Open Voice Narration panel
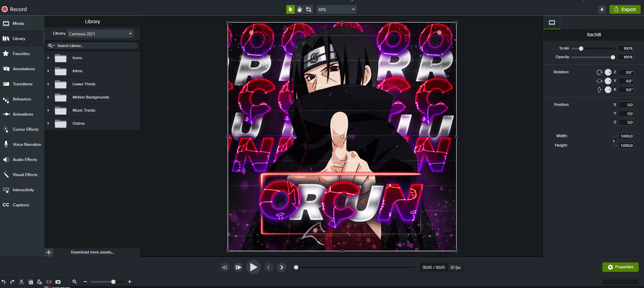 click(x=22, y=145)
